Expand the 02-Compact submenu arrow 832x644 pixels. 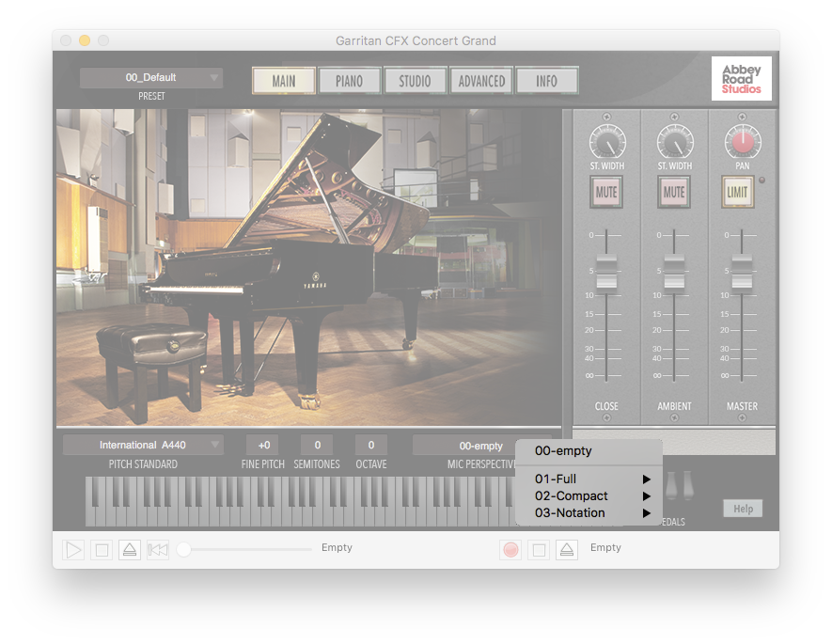coord(646,496)
